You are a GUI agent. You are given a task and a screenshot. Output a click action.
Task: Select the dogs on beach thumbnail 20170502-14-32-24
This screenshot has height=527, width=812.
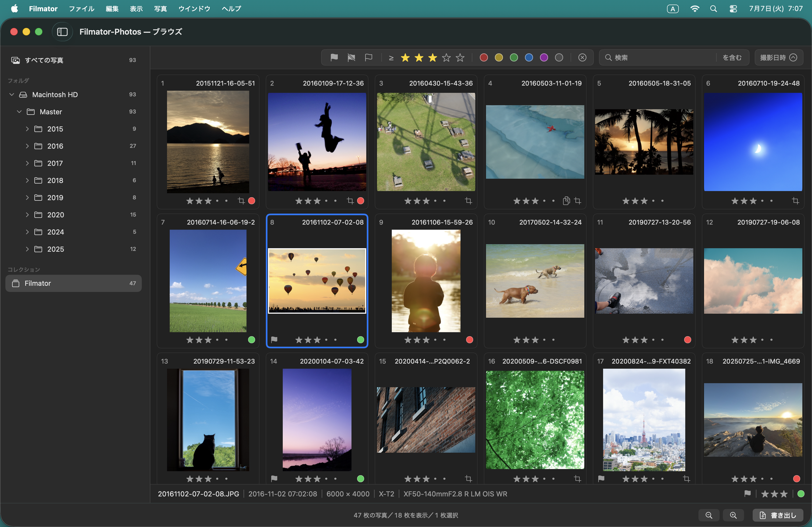tap(535, 281)
